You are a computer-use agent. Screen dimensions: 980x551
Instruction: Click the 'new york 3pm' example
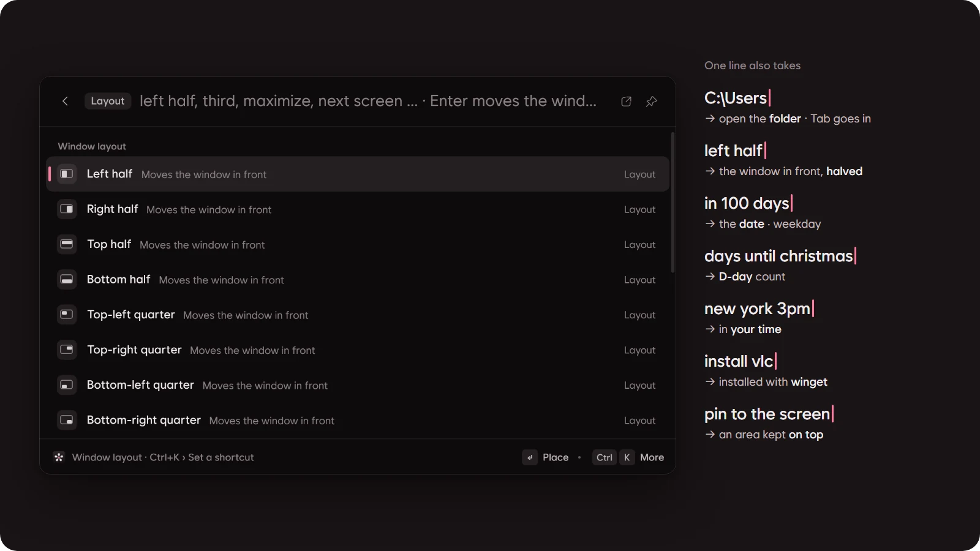click(x=758, y=309)
